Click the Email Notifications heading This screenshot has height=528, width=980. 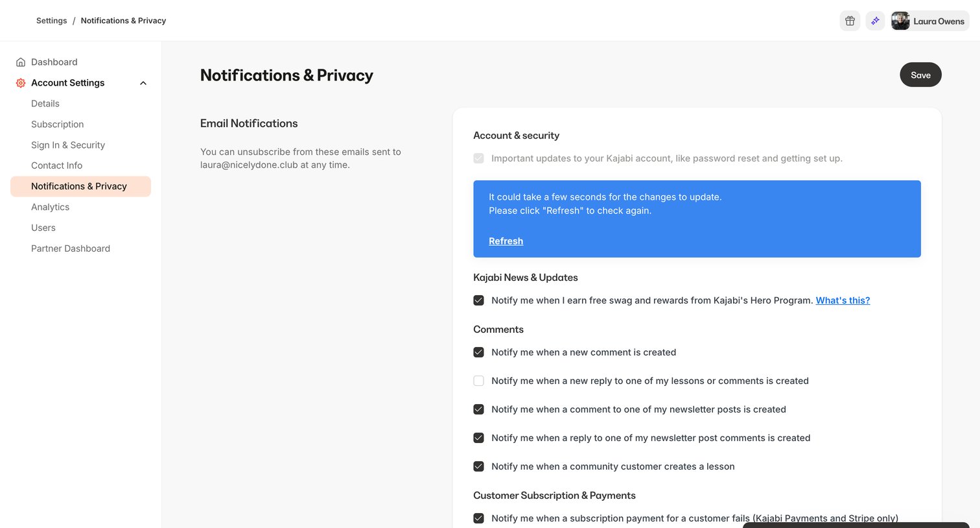[x=249, y=123]
